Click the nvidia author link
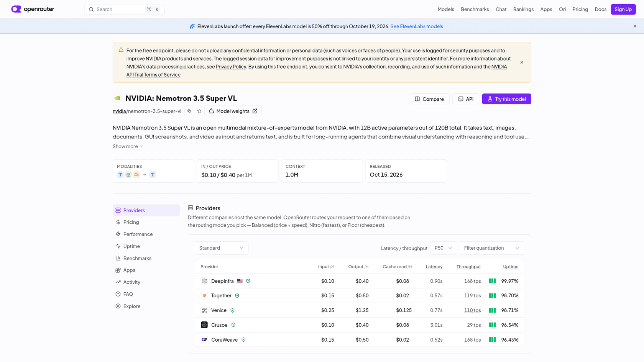This screenshot has width=644, height=362. (x=119, y=111)
